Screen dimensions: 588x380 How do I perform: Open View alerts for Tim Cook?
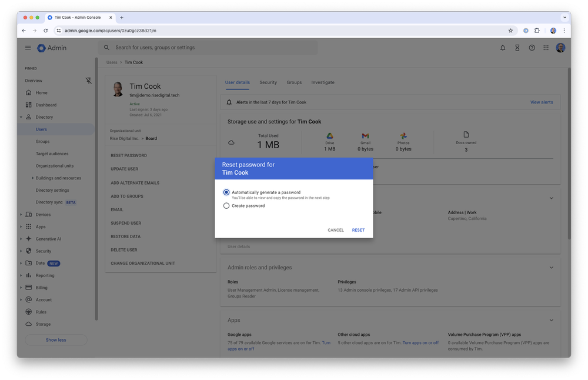(x=541, y=102)
